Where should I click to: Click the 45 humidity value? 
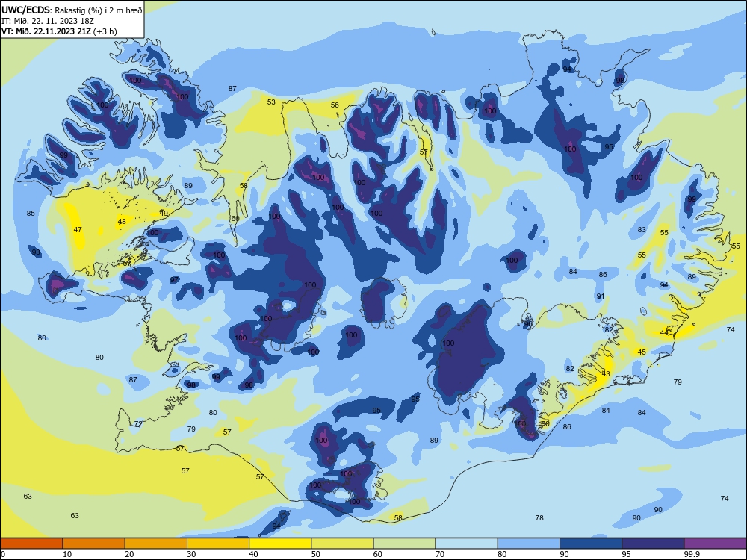pyautogui.click(x=642, y=352)
